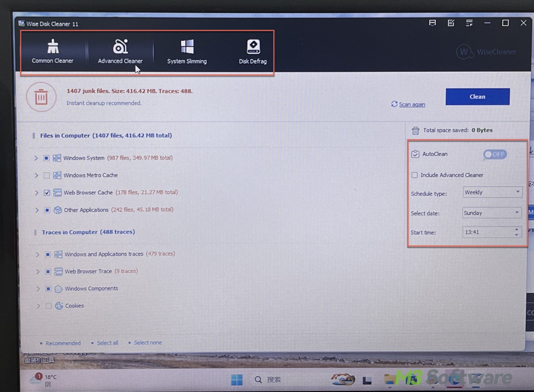Click the edit-note icon in the title bar
Image resolution: width=534 pixels, height=392 pixels.
click(x=451, y=23)
